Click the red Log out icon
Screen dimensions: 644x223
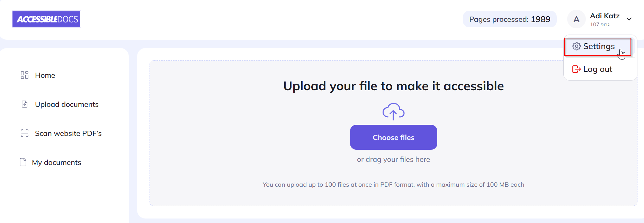pos(576,69)
